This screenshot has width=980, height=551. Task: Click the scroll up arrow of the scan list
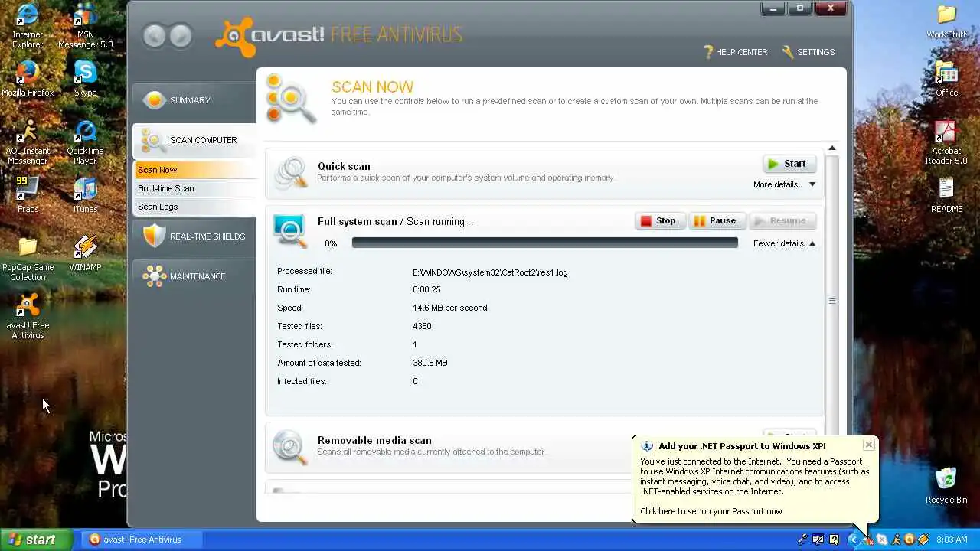(832, 148)
